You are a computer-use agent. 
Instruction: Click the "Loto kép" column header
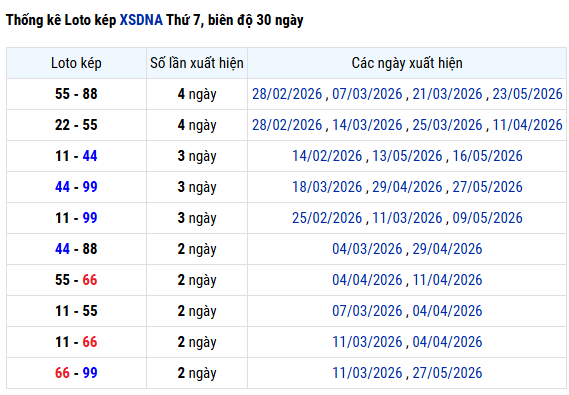[x=76, y=63]
